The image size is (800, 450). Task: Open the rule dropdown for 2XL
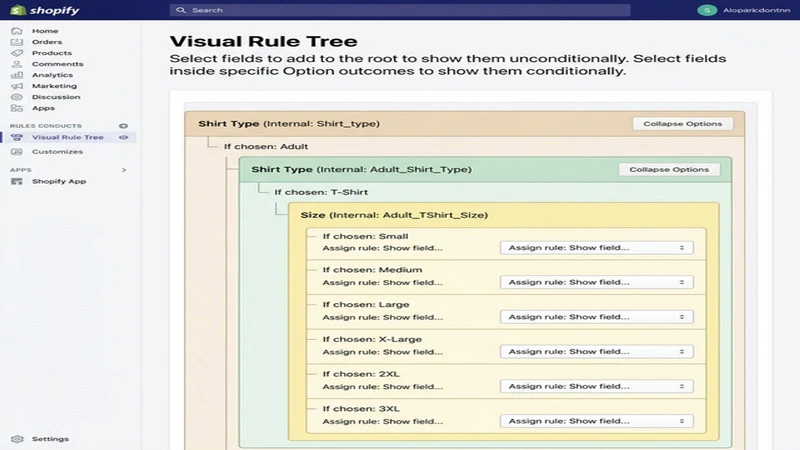pyautogui.click(x=596, y=386)
